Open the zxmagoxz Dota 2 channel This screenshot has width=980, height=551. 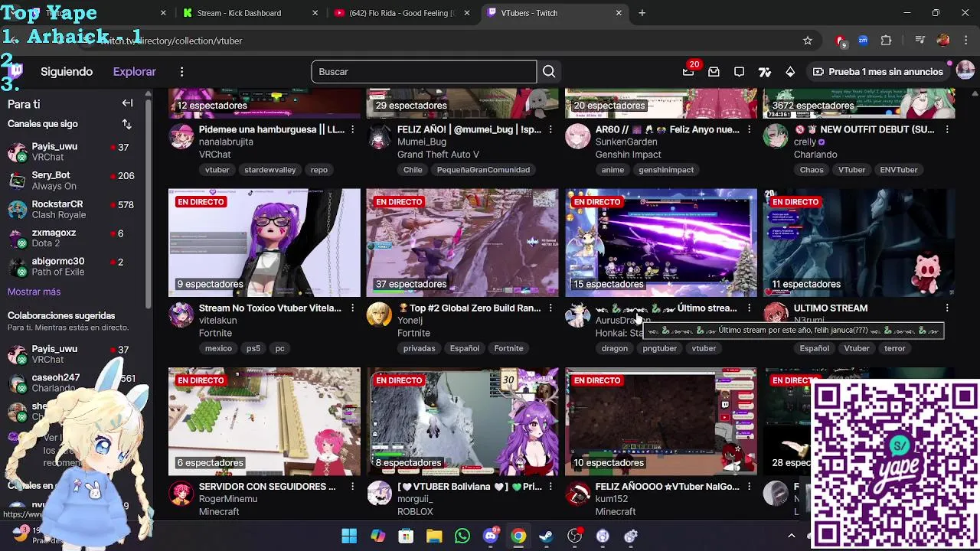pyautogui.click(x=73, y=238)
